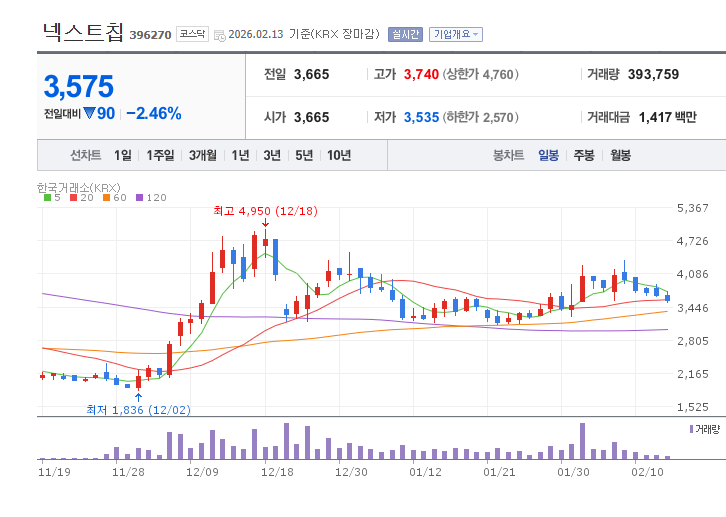Screen dimensions: 726x517
Task: Click the 02/10 date axis label
Action: (647, 472)
